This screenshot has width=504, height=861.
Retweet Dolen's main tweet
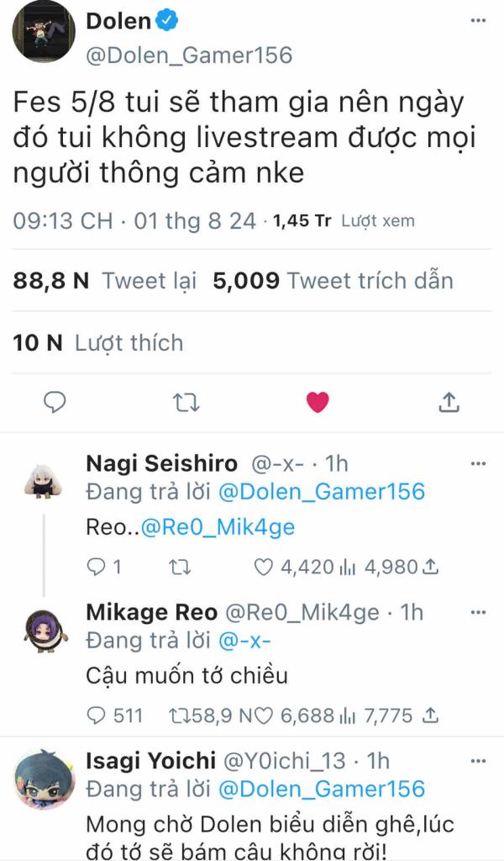pos(186,403)
